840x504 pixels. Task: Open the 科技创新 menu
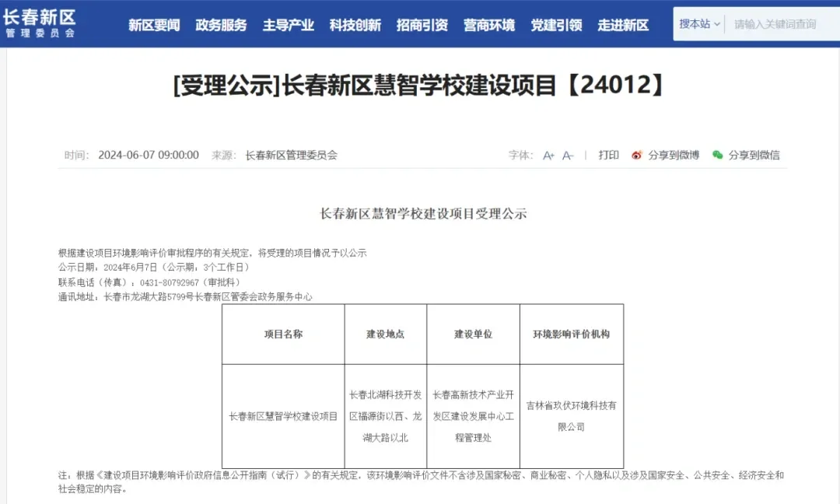pos(355,25)
